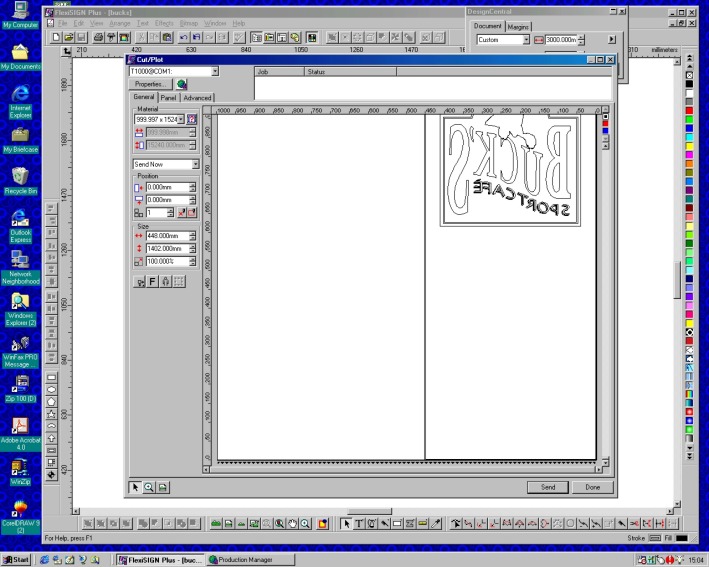Click the Undo arrow icon in the toolbar
This screenshot has height=567, width=709.
[x=184, y=38]
